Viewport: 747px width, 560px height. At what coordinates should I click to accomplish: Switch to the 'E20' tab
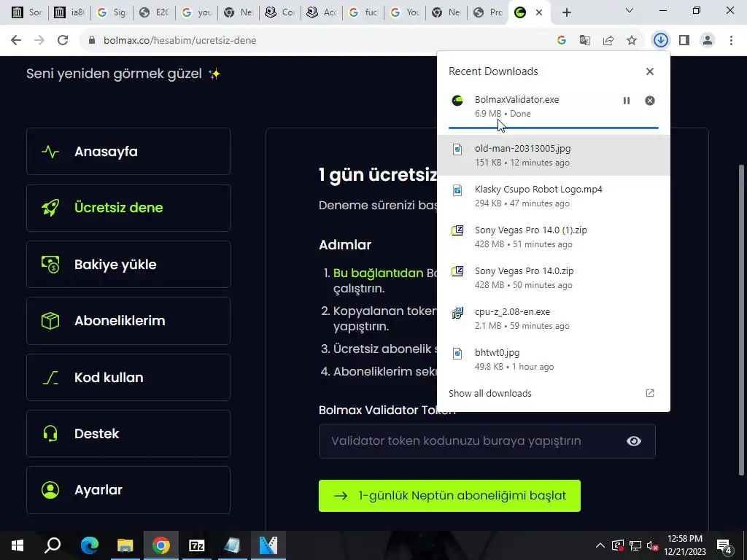click(155, 12)
